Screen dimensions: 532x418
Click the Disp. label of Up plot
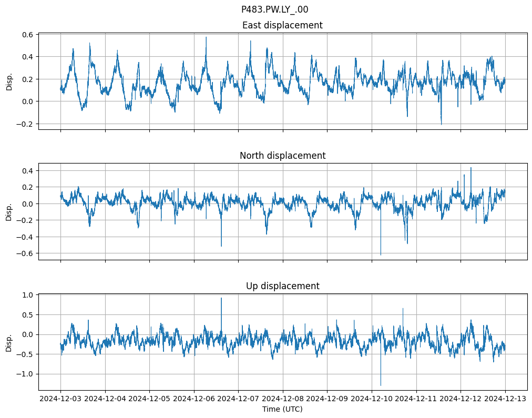[x=9, y=341]
